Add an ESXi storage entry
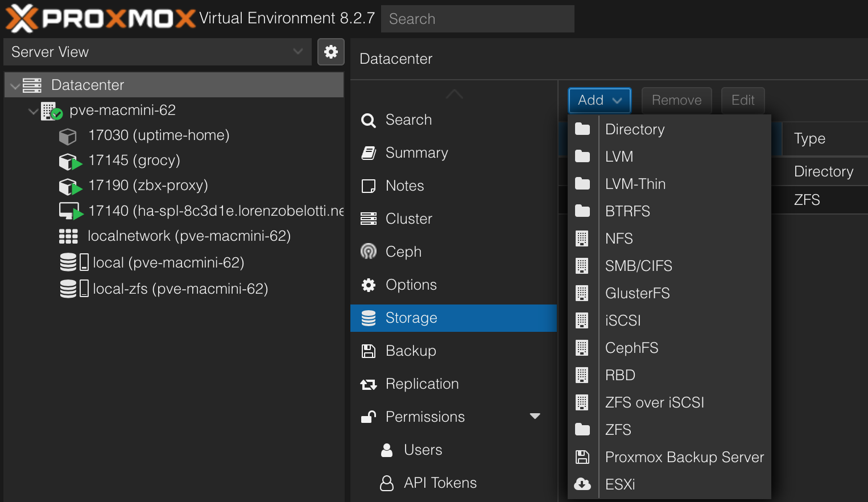Image resolution: width=868 pixels, height=502 pixels. tap(620, 484)
